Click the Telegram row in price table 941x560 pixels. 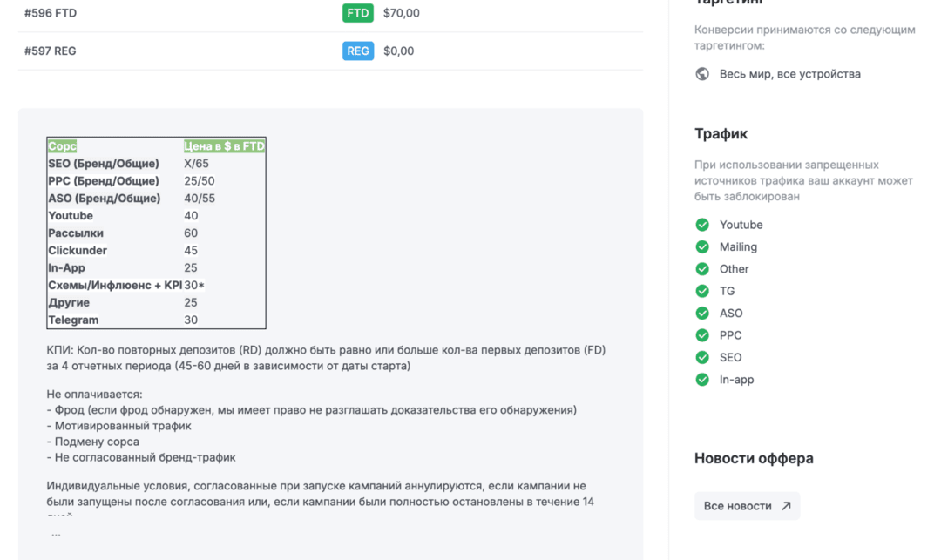(73, 320)
